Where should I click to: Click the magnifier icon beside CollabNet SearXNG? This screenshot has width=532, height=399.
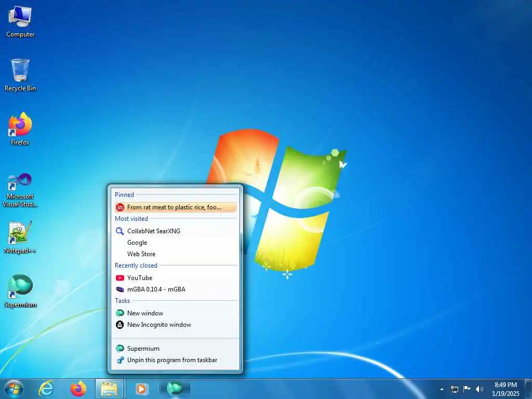click(x=120, y=231)
